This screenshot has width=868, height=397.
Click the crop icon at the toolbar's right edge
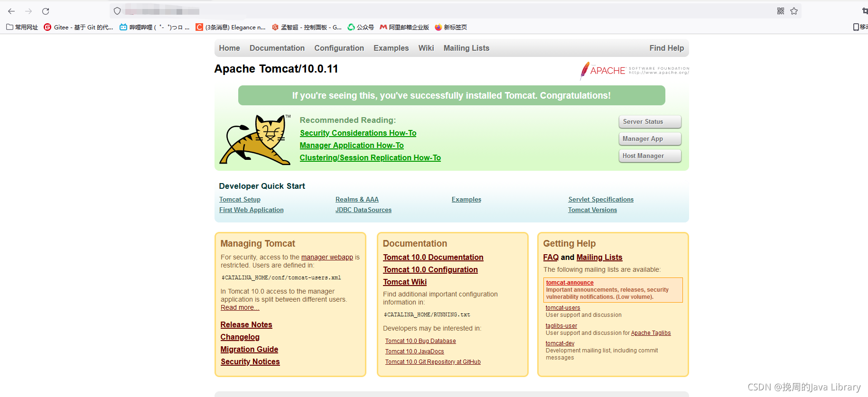pyautogui.click(x=865, y=11)
